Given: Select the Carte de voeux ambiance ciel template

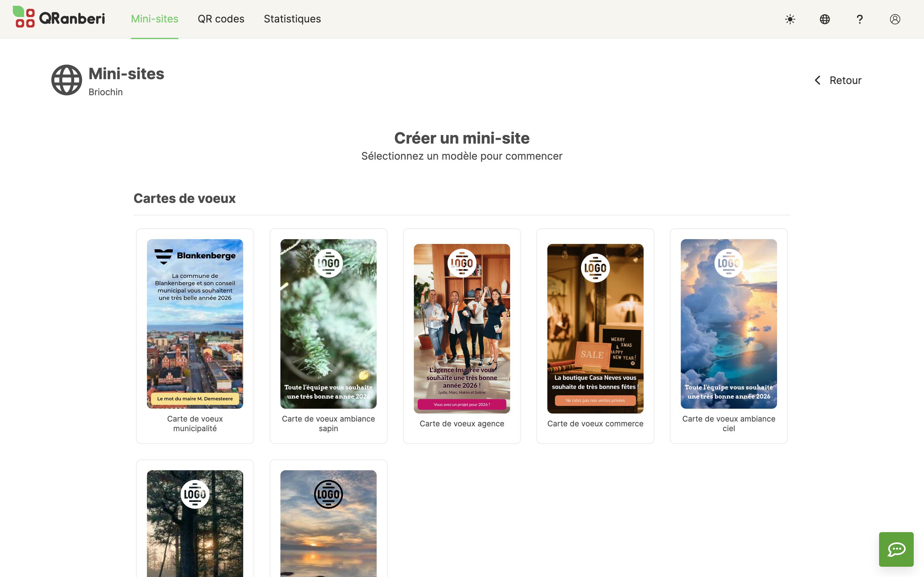Looking at the screenshot, I should [728, 324].
